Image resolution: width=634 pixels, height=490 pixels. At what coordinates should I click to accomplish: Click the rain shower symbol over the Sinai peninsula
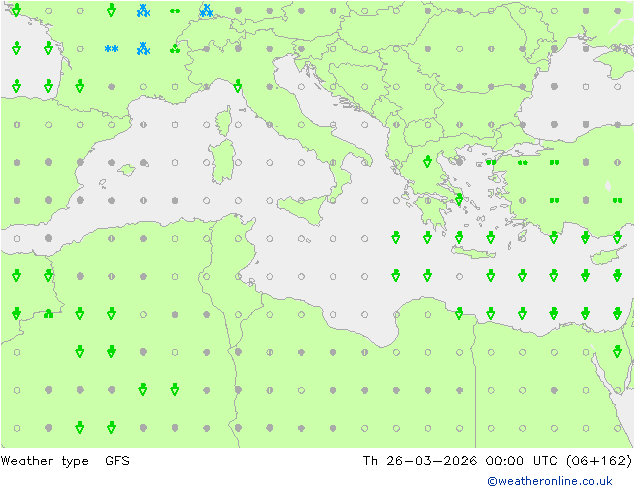(617, 351)
